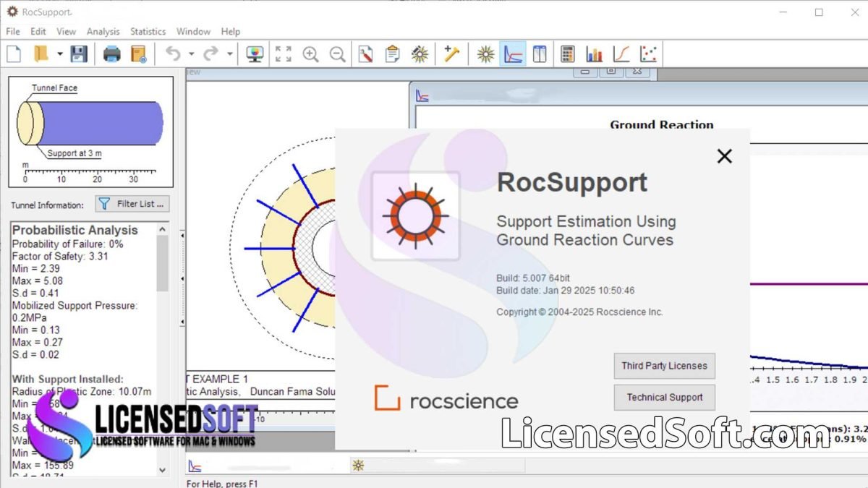This screenshot has width=868, height=488.
Task: Click the "Ground Reaction" chart title
Action: (662, 124)
